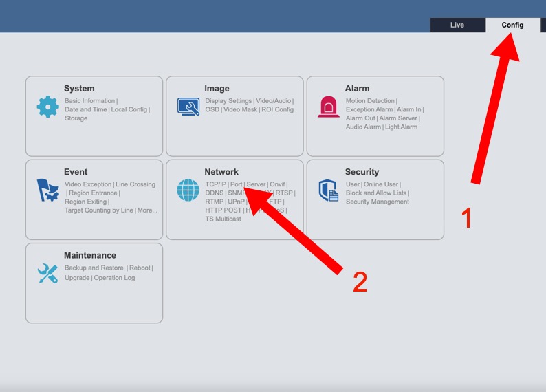Open Backup and Restore page
The image size is (546, 392).
[94, 268]
